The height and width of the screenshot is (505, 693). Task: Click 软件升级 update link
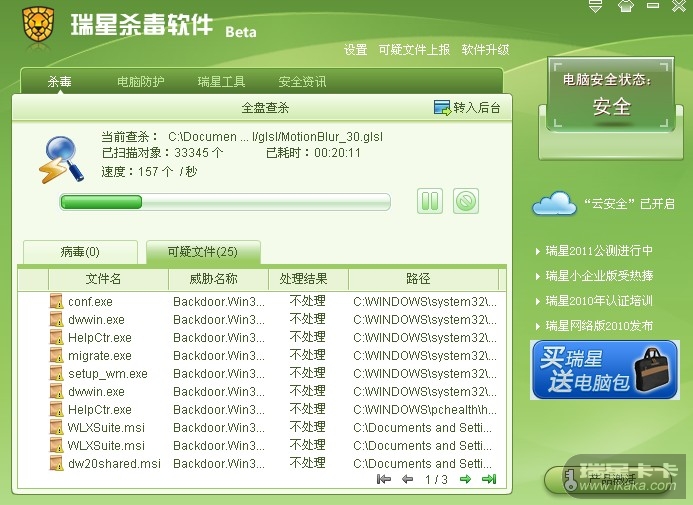[485, 49]
